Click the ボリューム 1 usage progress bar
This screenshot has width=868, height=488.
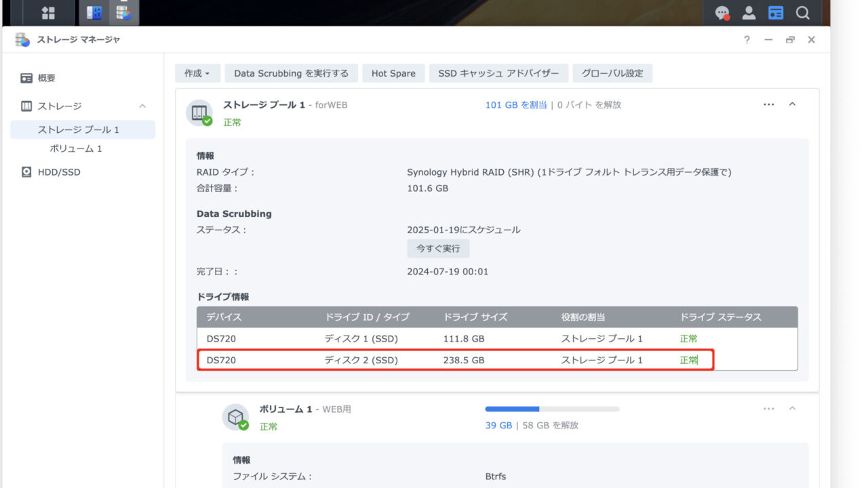(552, 409)
